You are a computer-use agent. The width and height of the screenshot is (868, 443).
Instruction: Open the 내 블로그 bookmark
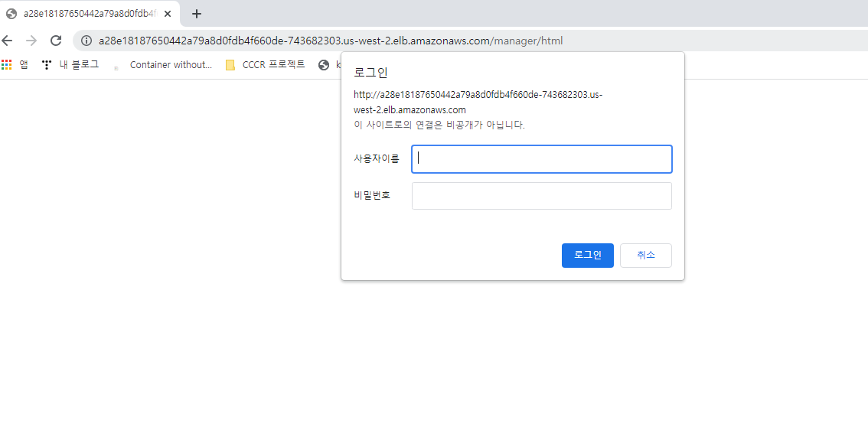pyautogui.click(x=70, y=65)
